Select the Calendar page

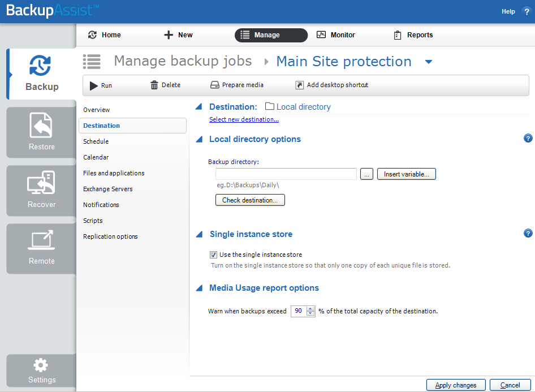point(96,157)
